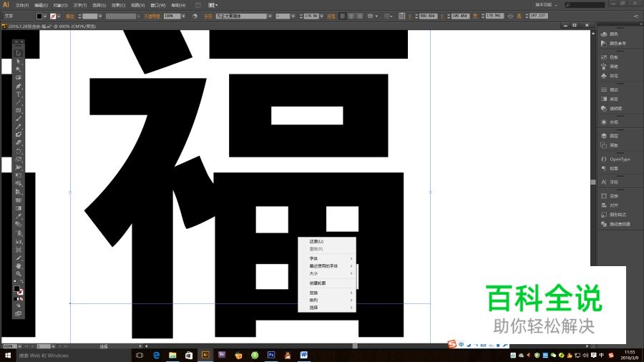Screen dimensions: 644x362
Task: Change screen mode at toolbox bottom
Action: tap(18, 314)
